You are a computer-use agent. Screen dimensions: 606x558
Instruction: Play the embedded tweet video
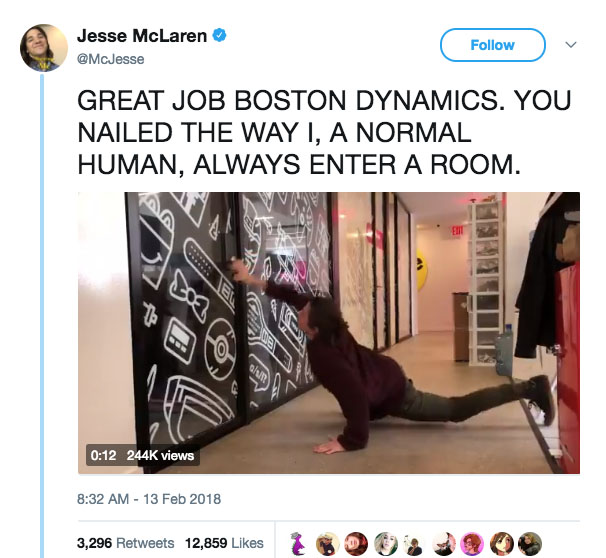(x=329, y=333)
